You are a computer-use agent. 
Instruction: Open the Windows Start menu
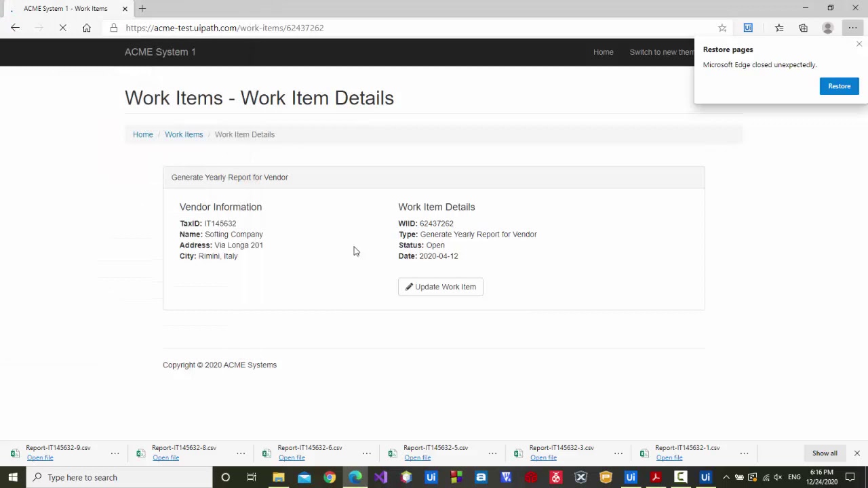coord(13,477)
